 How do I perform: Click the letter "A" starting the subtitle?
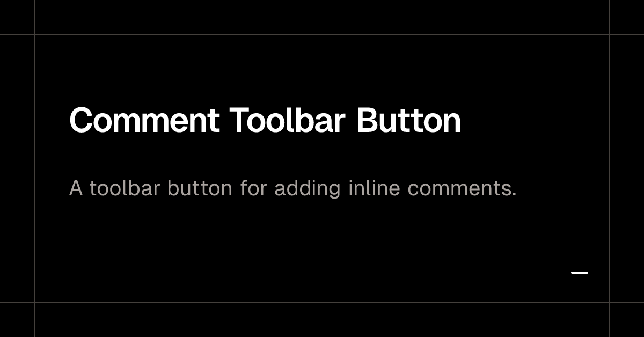tap(76, 189)
